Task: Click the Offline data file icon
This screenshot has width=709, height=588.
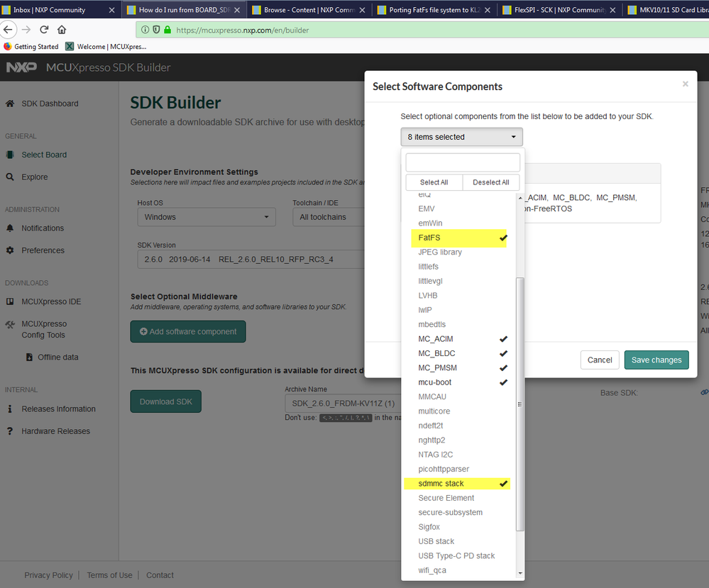Action: point(29,357)
